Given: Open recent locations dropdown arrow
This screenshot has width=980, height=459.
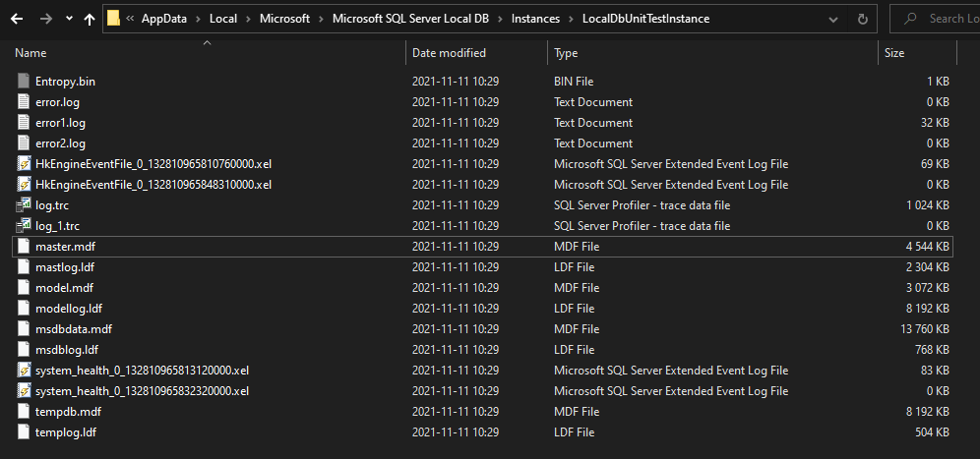Looking at the screenshot, I should [70, 19].
